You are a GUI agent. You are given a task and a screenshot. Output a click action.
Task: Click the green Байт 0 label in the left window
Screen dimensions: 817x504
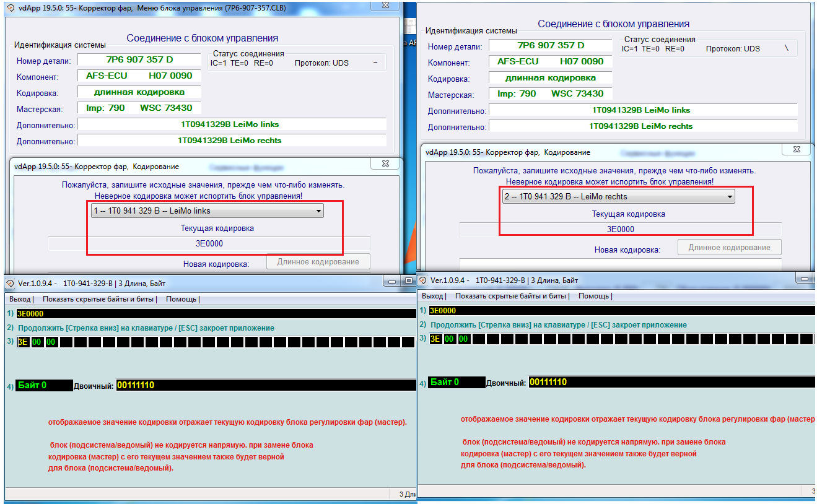(45, 386)
